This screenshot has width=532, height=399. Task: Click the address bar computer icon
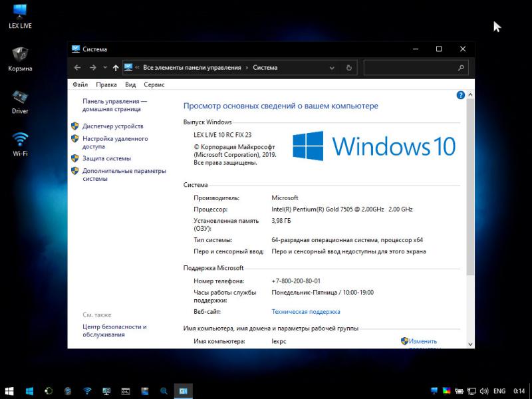[128, 68]
